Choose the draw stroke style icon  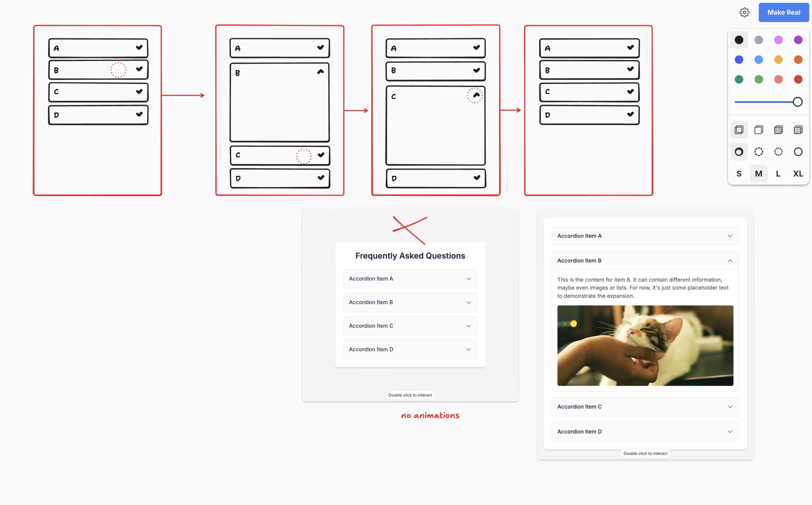pos(739,152)
